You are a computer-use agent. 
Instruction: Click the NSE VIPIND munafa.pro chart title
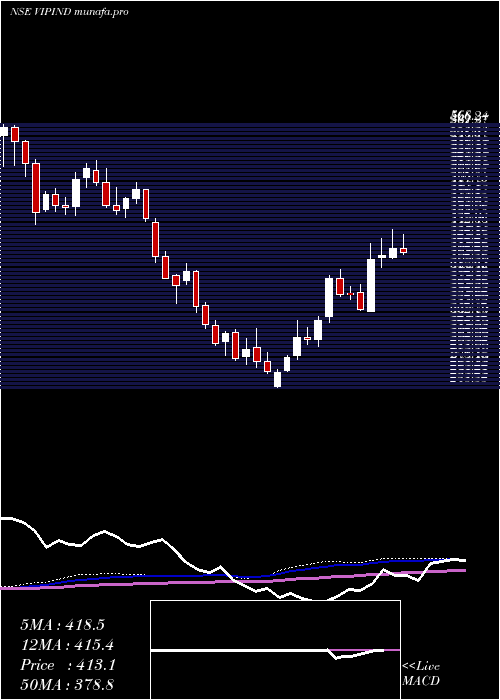pos(69,12)
